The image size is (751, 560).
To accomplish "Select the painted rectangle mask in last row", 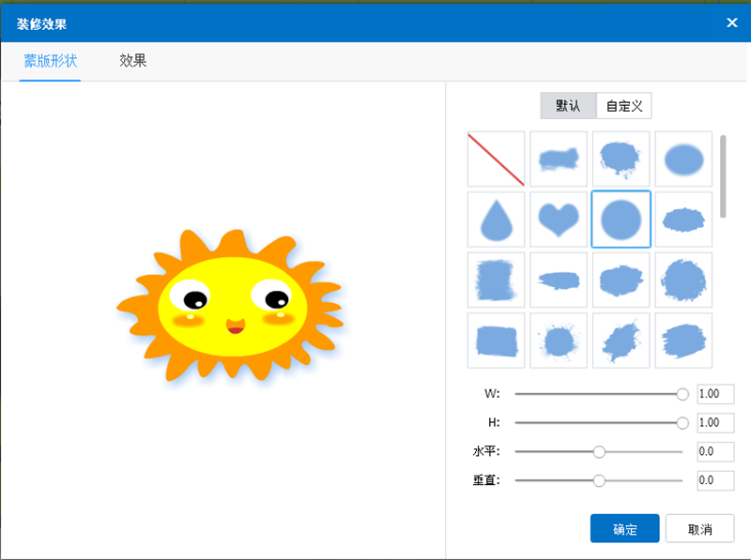I will click(x=496, y=341).
